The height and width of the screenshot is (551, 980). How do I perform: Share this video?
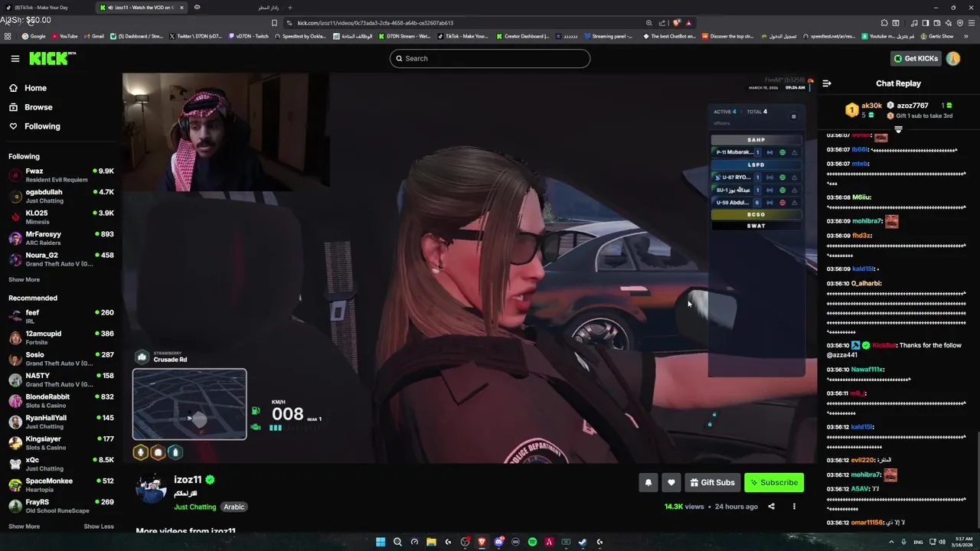click(771, 507)
